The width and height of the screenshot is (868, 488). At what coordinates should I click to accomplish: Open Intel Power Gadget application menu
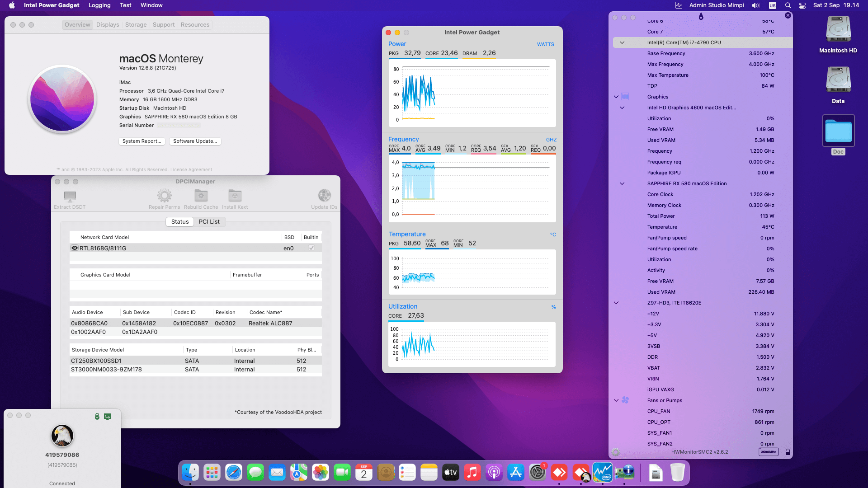[x=52, y=5]
